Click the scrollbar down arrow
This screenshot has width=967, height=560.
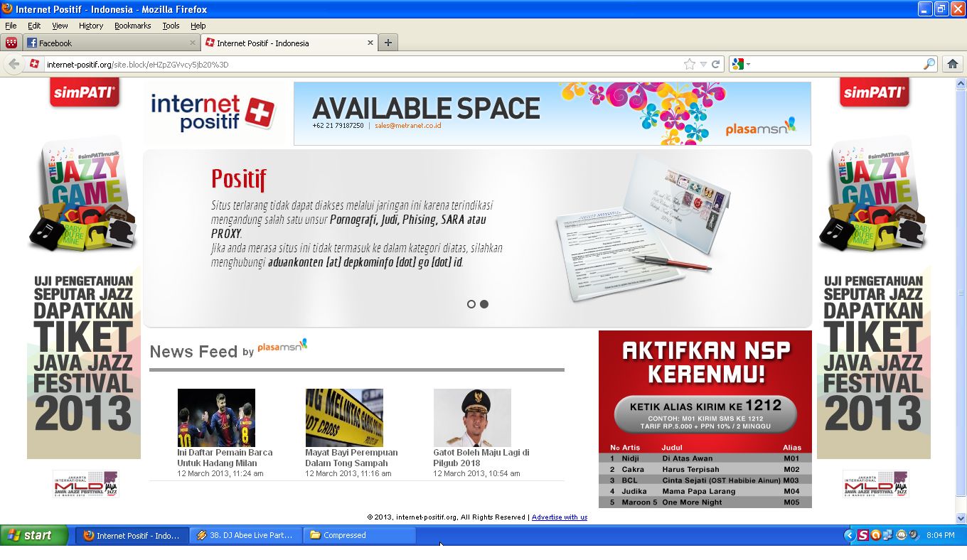(961, 518)
